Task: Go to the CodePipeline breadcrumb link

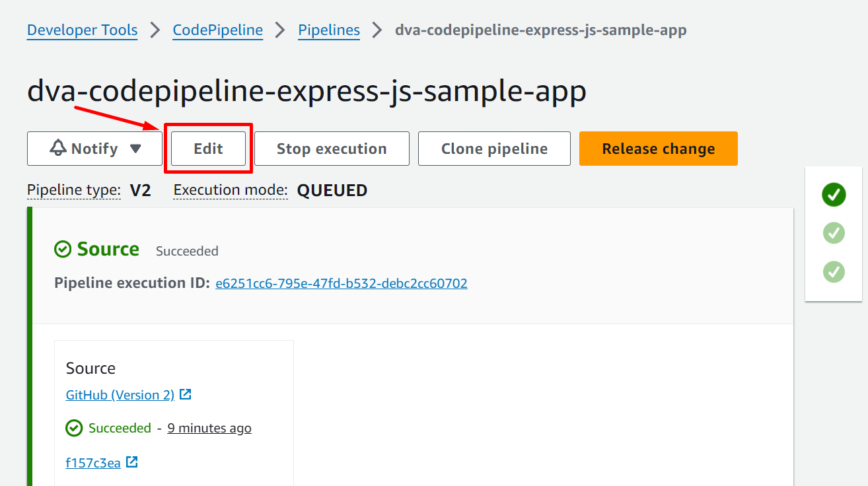Action: [217, 30]
